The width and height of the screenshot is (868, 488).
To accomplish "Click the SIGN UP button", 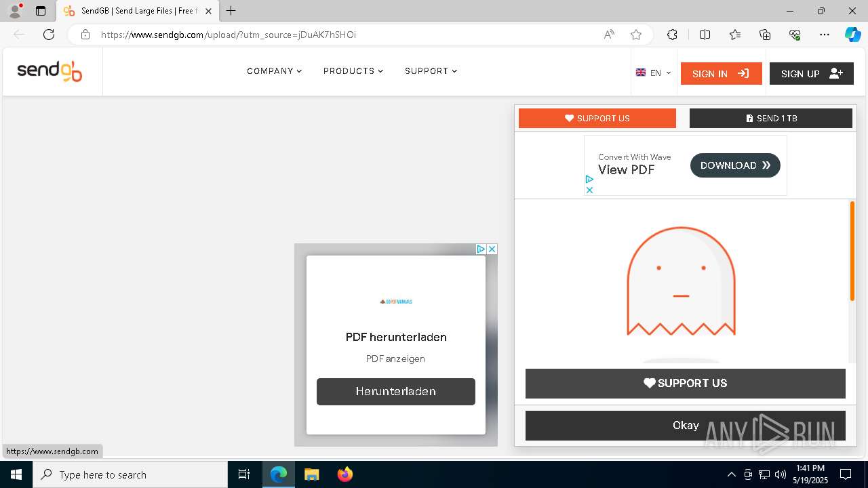I will (812, 74).
